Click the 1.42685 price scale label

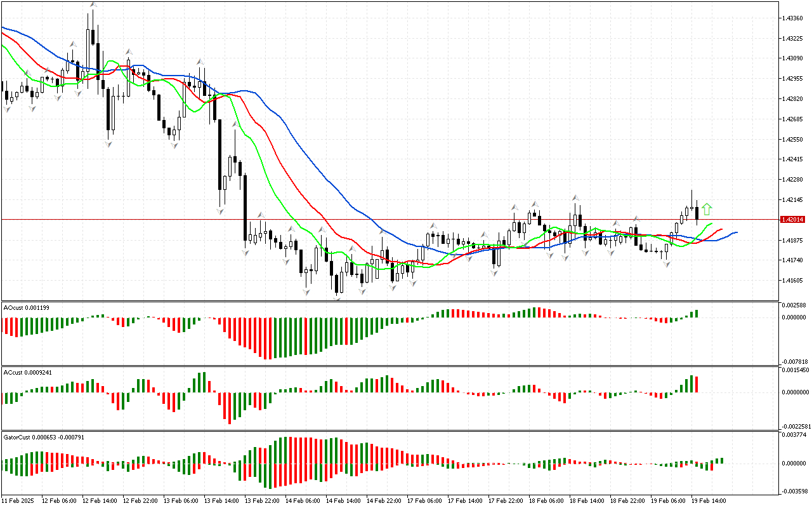[x=794, y=119]
